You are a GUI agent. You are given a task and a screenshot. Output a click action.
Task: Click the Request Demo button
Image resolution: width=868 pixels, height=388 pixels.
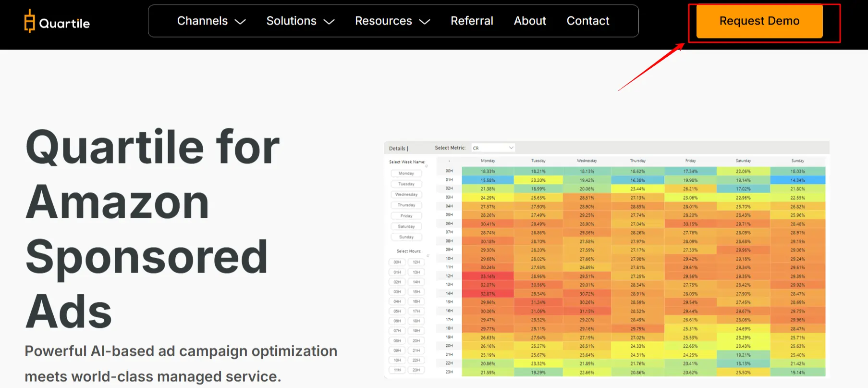point(759,21)
